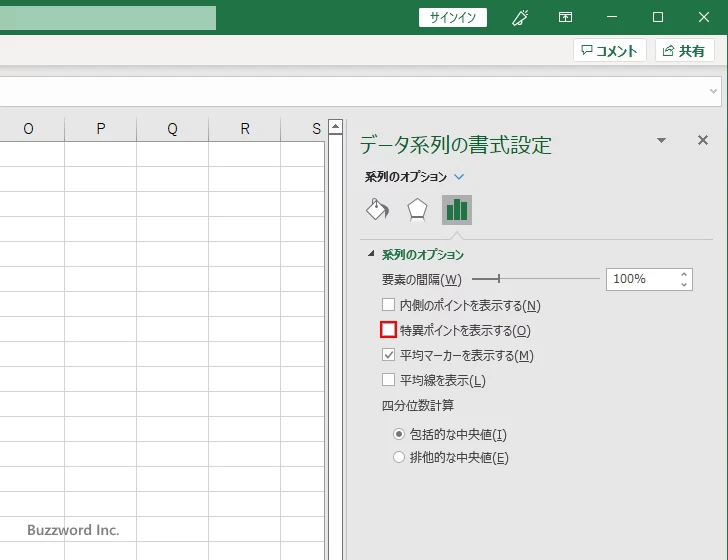Click the vertical scrollbar up arrow
728x560 pixels.
click(x=336, y=126)
